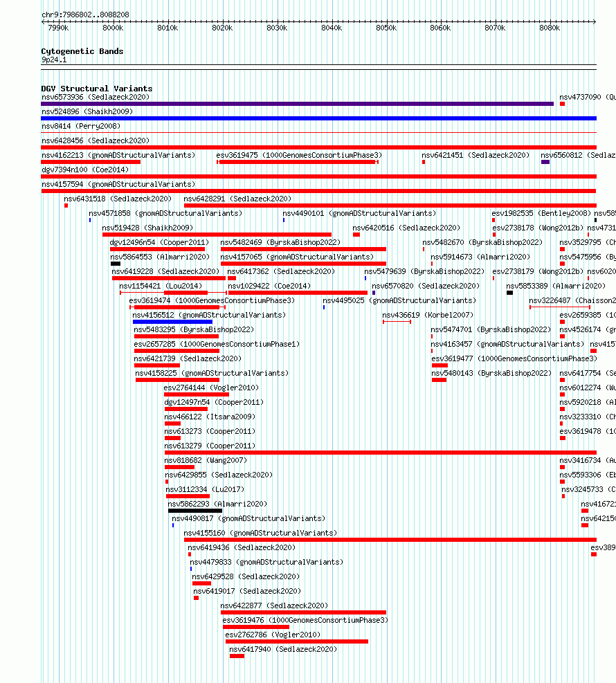Click nsv4495025 (gnomADStructuralVariants) label
Viewport: 616px width, 683px height.
[x=399, y=300]
